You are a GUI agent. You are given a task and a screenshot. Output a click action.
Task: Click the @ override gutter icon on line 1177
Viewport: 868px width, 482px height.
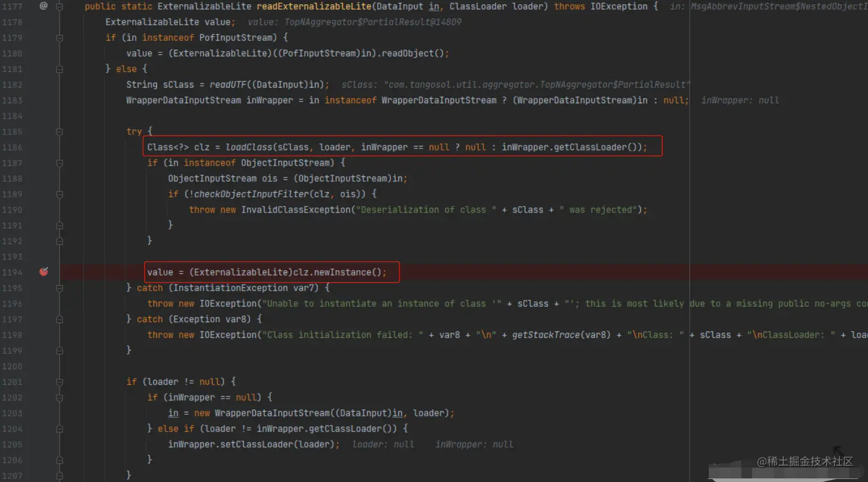coord(43,6)
